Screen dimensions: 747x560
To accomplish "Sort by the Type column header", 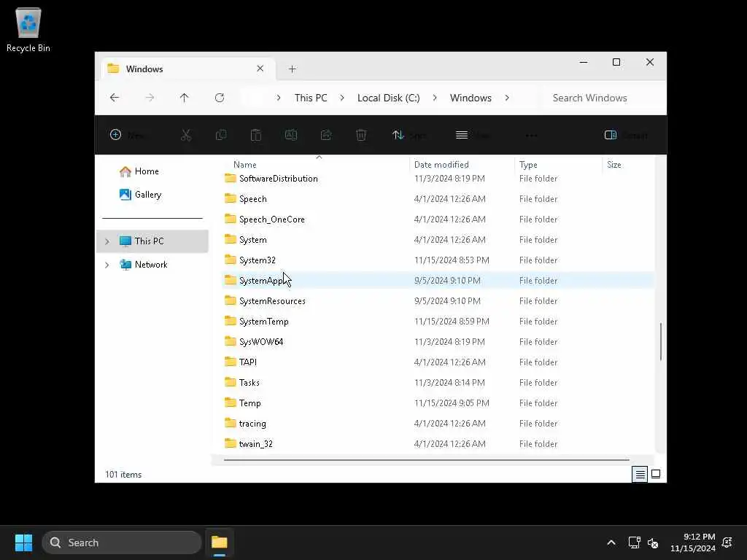I will point(528,165).
